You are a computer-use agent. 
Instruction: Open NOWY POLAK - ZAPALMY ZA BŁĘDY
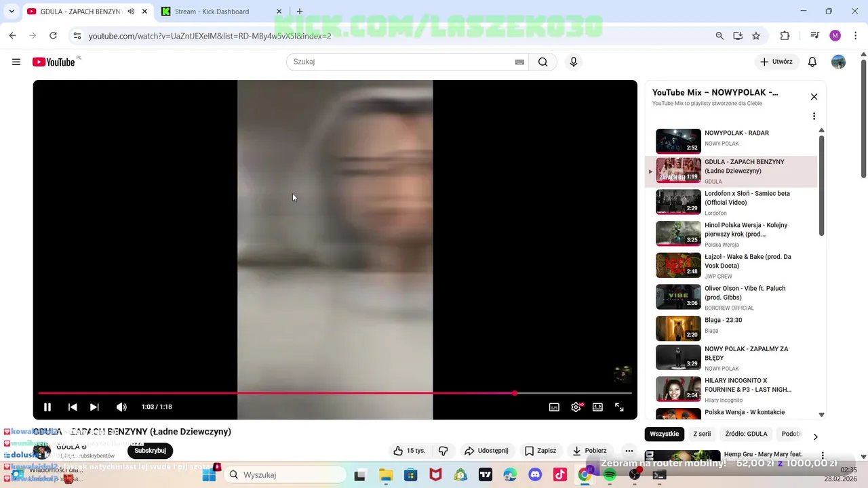pyautogui.click(x=736, y=358)
